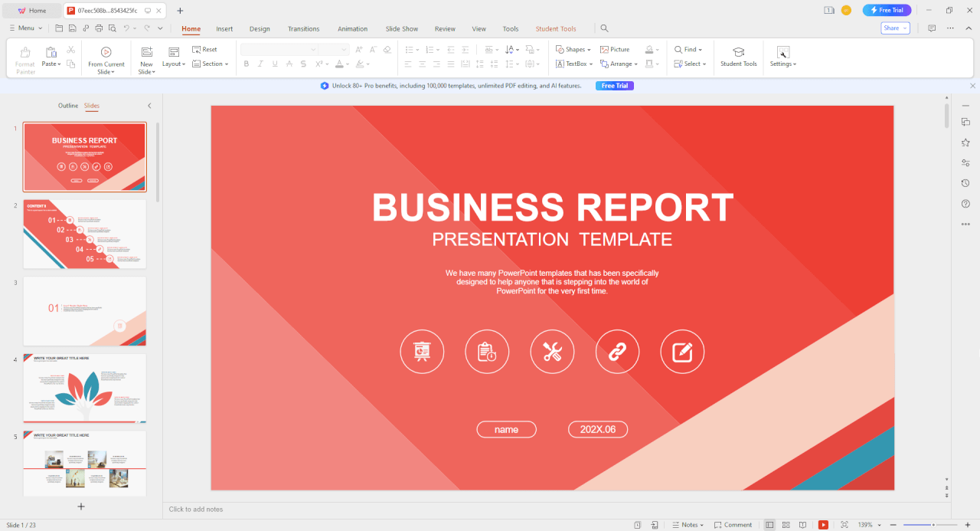Click the Print icon in quick toolbar
980x531 pixels.
tap(98, 28)
